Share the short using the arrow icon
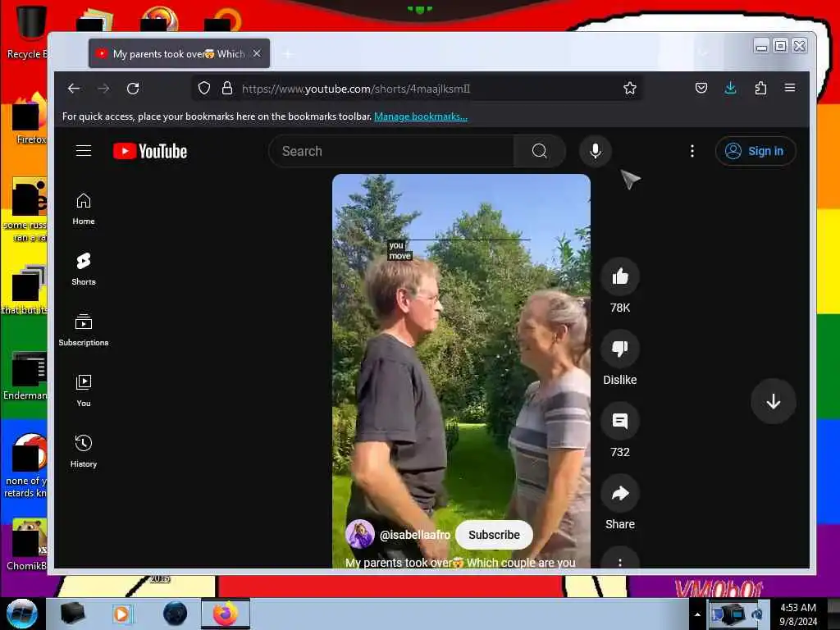840x630 pixels. [620, 493]
